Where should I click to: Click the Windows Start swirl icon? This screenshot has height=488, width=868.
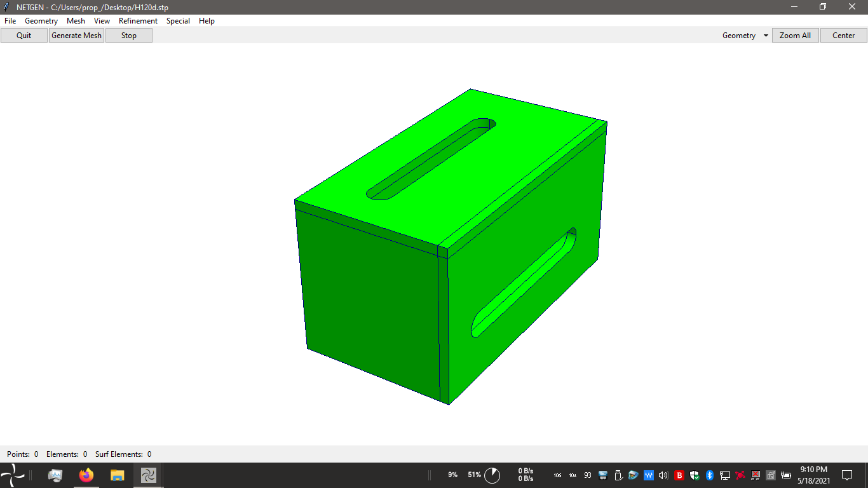pos(13,475)
